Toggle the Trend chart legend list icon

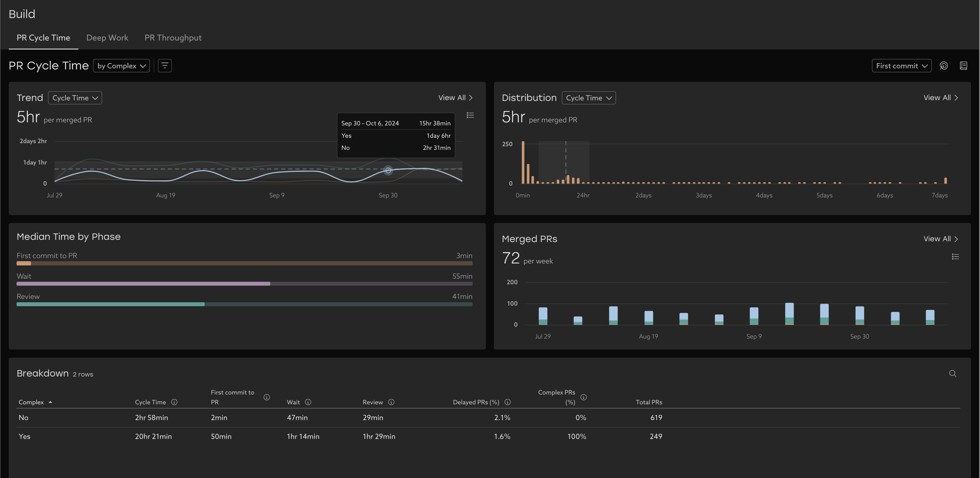coord(470,115)
